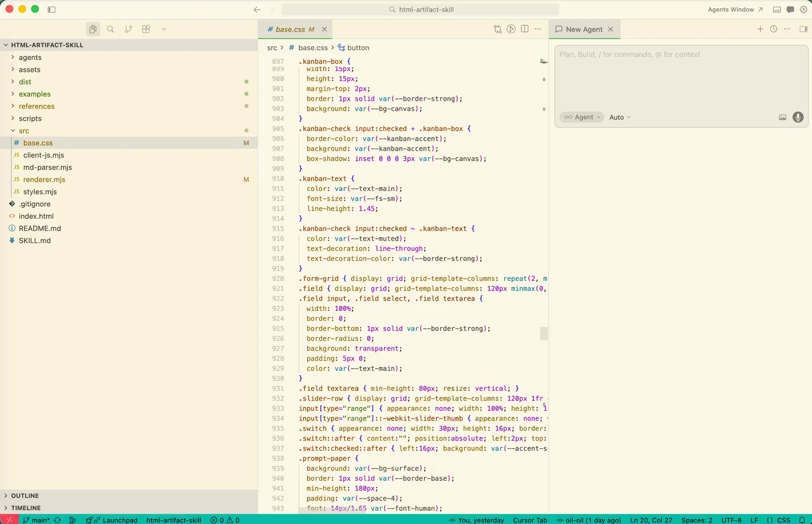Image resolution: width=812 pixels, height=524 pixels.
Task: Click the run/preview icon in editor toolbar
Action: coord(511,29)
